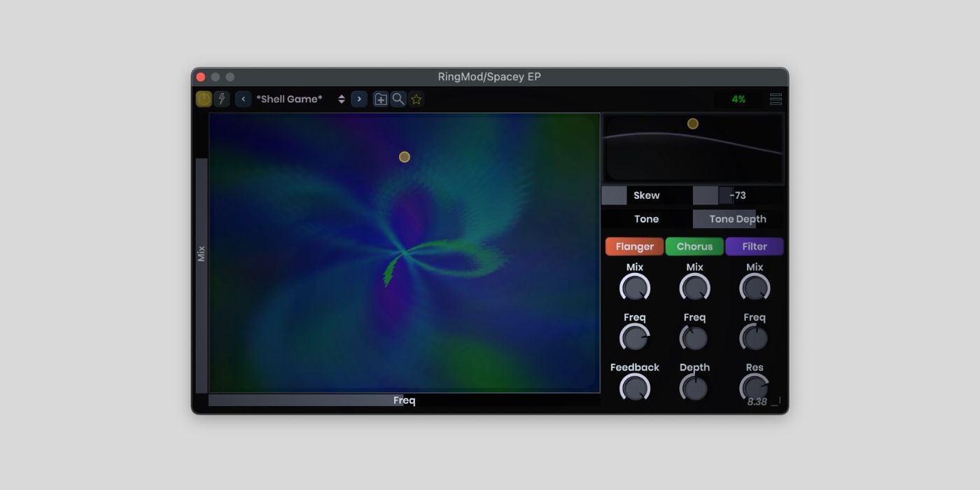Click the vertical Mix slider
The height and width of the screenshot is (490, 980).
202,253
